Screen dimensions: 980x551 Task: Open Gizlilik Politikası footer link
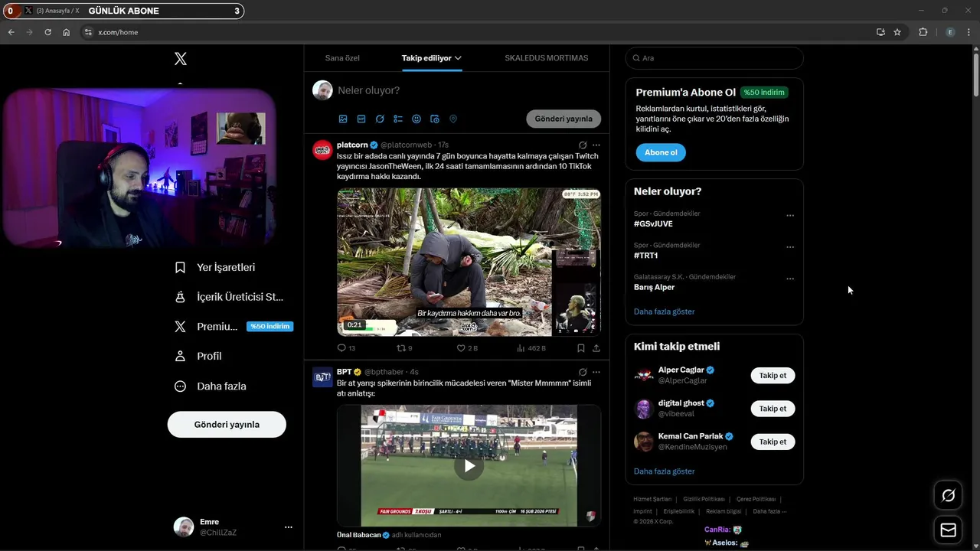coord(704,499)
